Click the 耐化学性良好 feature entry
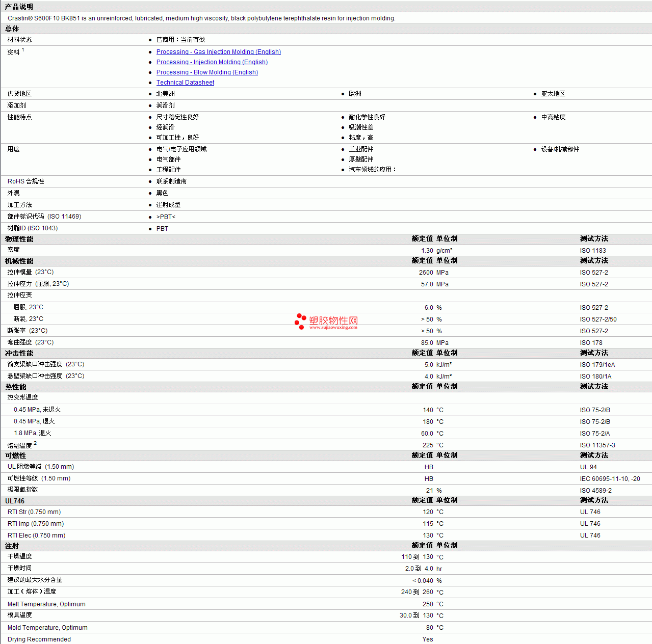 367,117
